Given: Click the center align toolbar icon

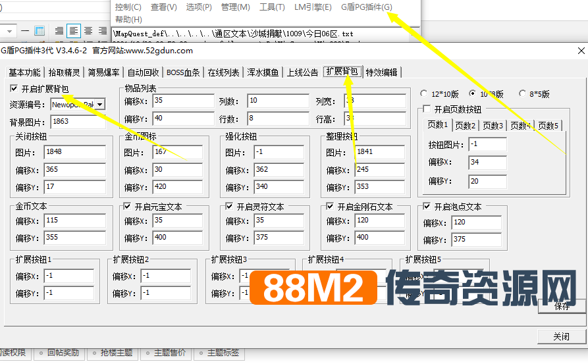Looking at the screenshot, I should click(x=88, y=31).
